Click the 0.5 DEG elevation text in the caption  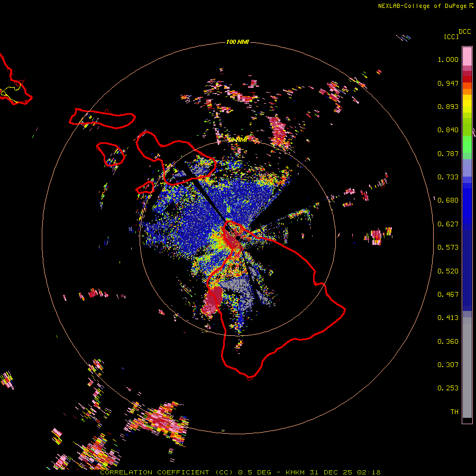tap(255, 472)
